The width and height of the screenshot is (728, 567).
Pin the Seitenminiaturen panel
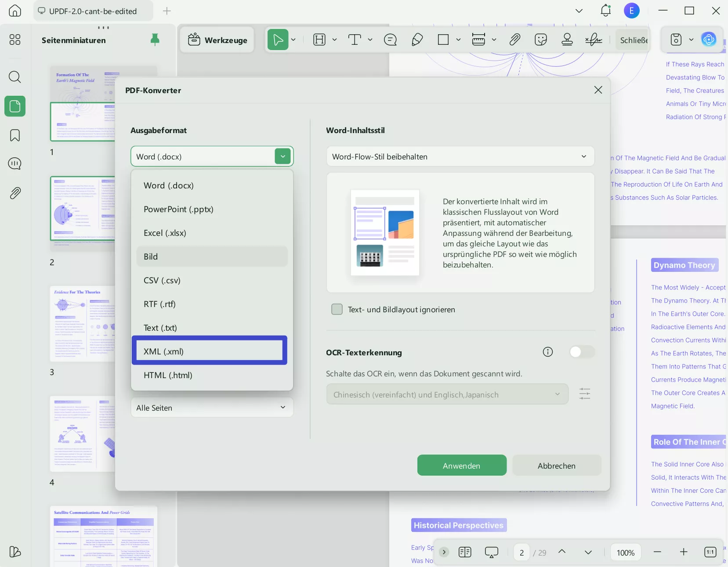[154, 40]
